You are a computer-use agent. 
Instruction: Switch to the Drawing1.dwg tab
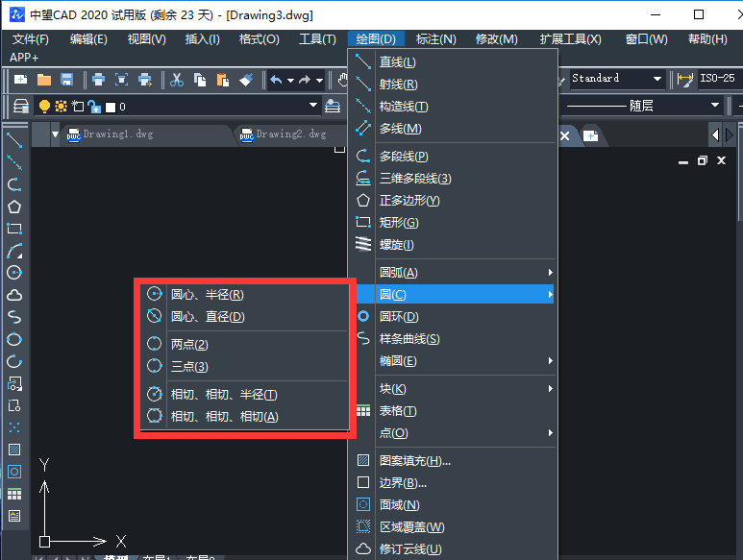coord(117,134)
